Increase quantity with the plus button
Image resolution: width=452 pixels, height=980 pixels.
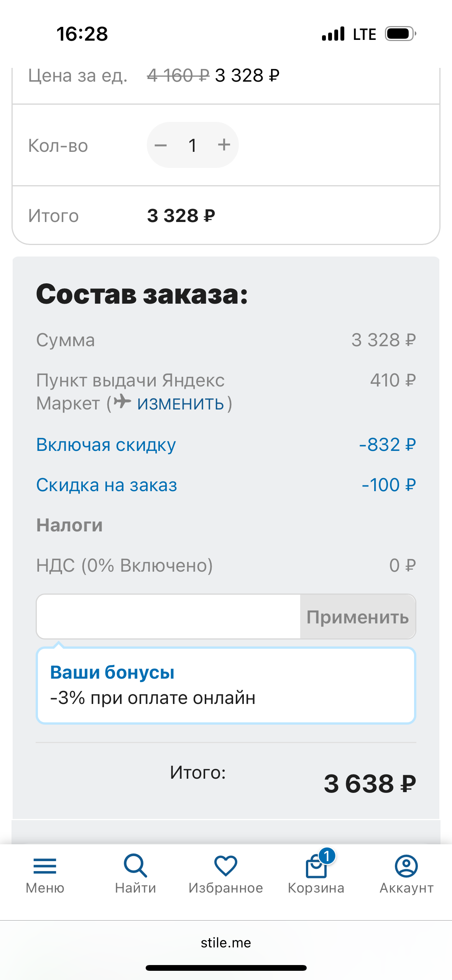tap(224, 145)
